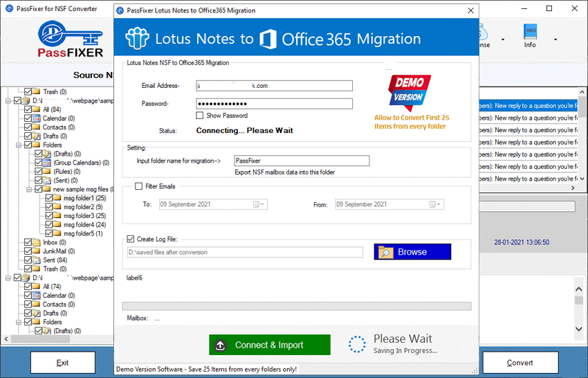This screenshot has height=378, width=588.
Task: Click the Password input field
Action: 274,104
